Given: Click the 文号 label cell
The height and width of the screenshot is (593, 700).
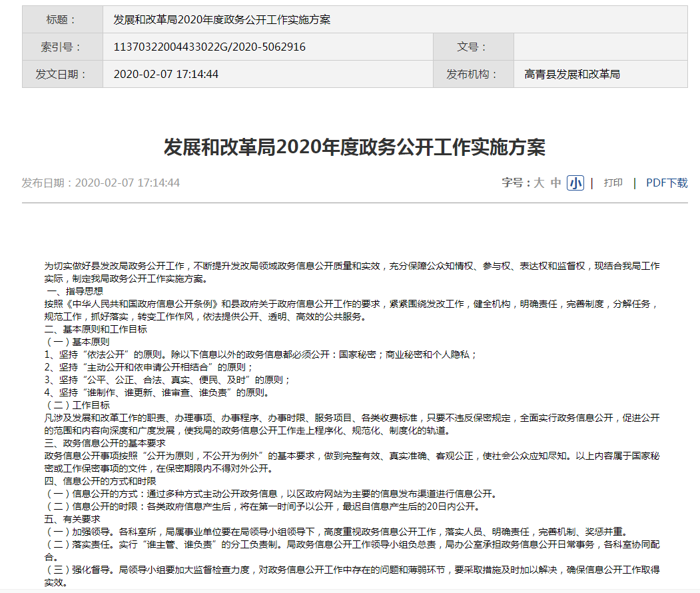Looking at the screenshot, I should [x=473, y=47].
